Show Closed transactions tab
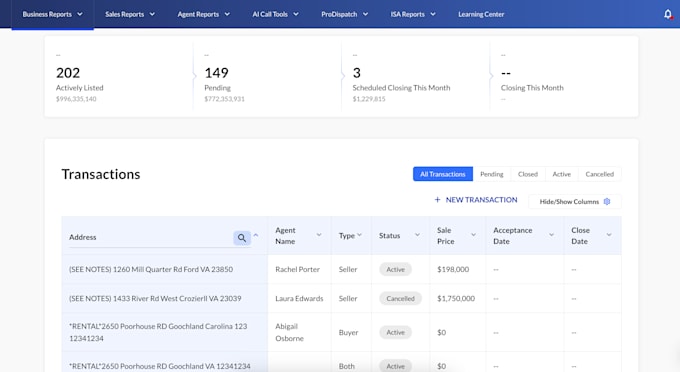 (528, 174)
